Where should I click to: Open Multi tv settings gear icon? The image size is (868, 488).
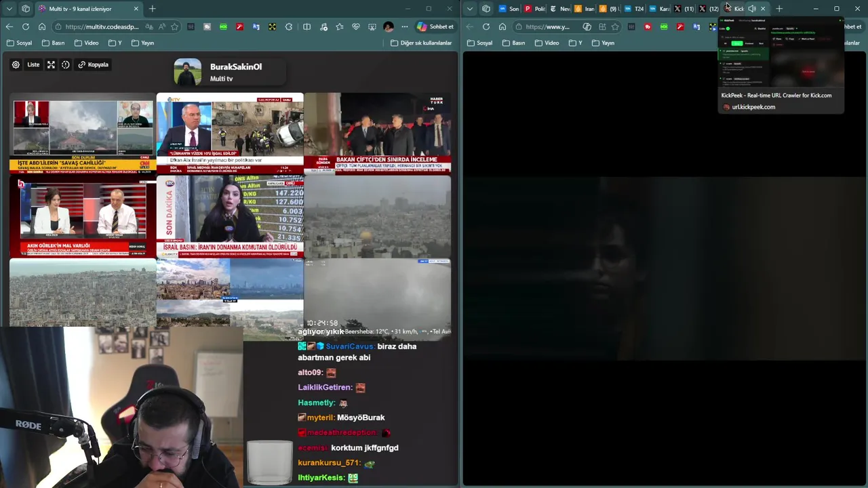click(x=16, y=65)
